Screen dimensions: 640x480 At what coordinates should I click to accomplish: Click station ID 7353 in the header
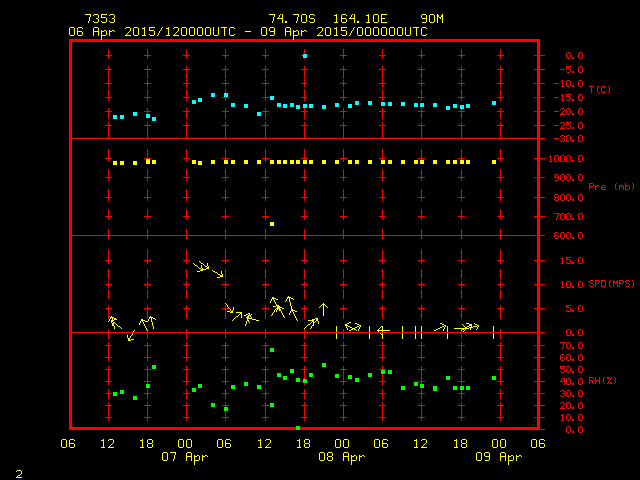99,19
